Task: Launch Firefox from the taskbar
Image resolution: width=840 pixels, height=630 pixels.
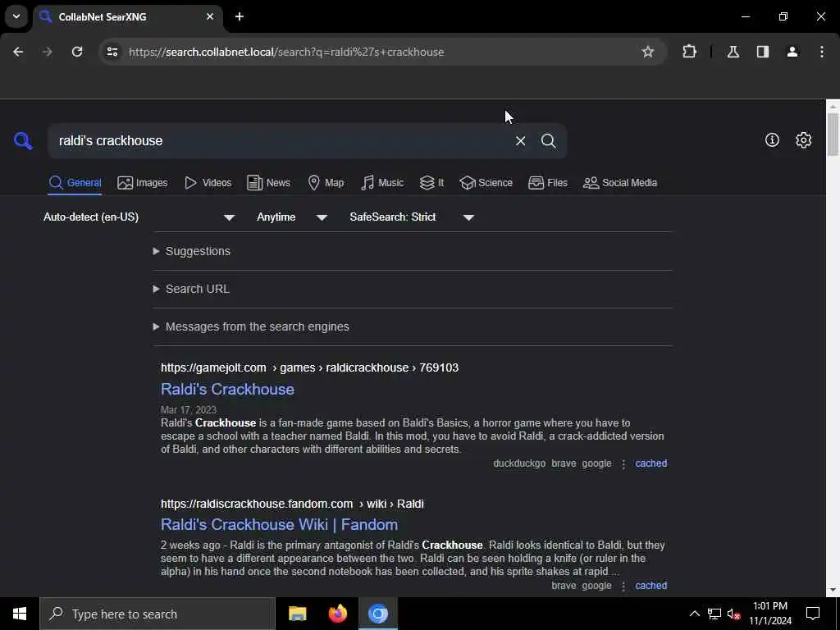Action: pyautogui.click(x=337, y=614)
